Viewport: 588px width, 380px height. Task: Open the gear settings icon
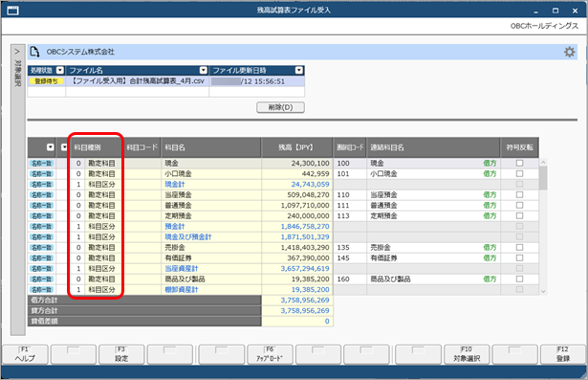click(569, 52)
